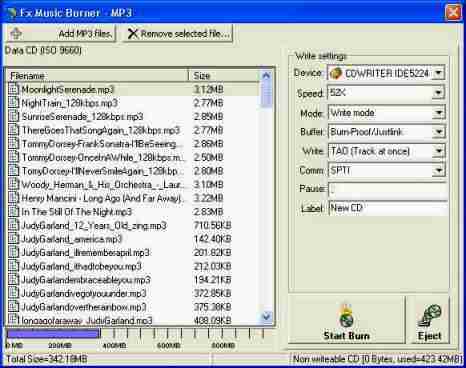This screenshot has height=368, width=466.
Task: Click file icon of longagofaraway_JudyGarland.mp3
Action: (14, 320)
